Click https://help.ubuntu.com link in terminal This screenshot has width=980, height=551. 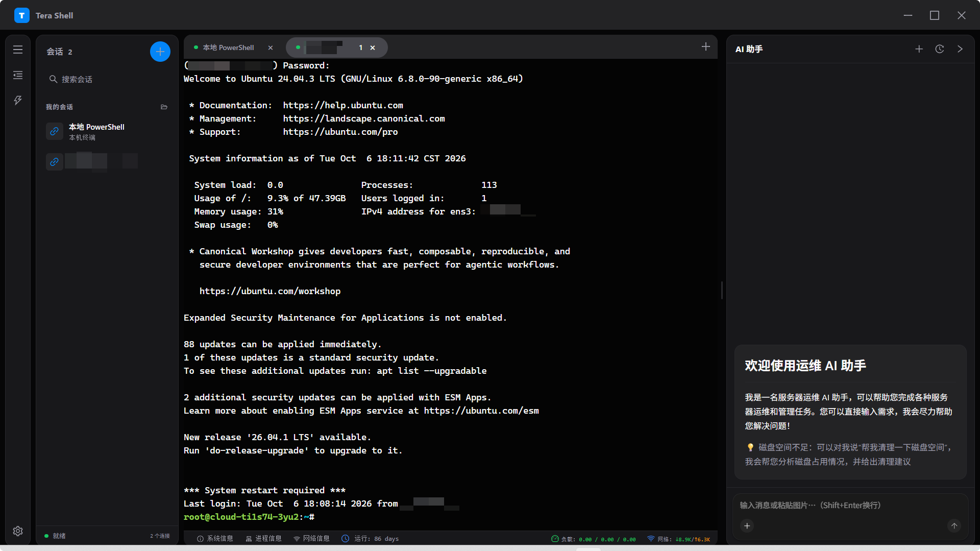[x=343, y=105]
